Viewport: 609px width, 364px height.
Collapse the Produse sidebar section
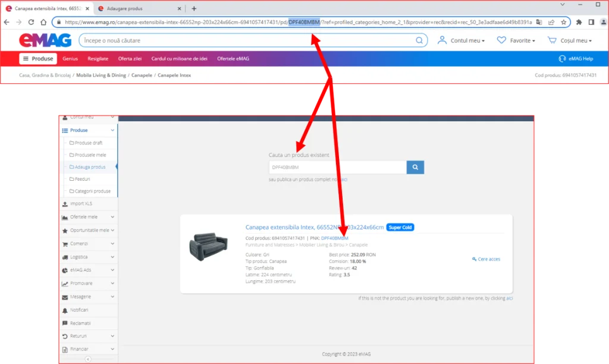pyautogui.click(x=112, y=130)
